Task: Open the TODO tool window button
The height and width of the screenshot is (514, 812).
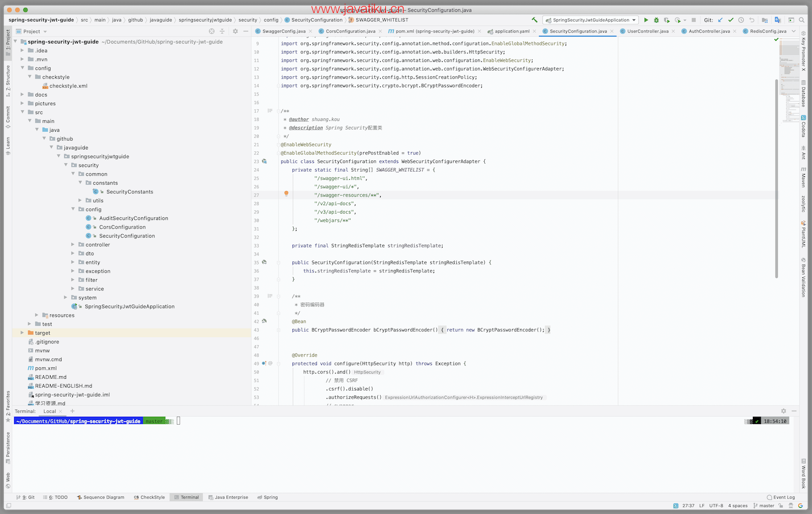Action: (55, 498)
